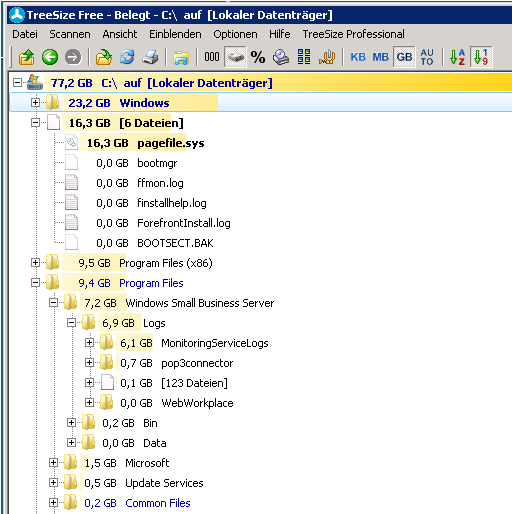Viewport: 512px width, 514px height.
Task: Switch to percent view
Action: [258, 57]
